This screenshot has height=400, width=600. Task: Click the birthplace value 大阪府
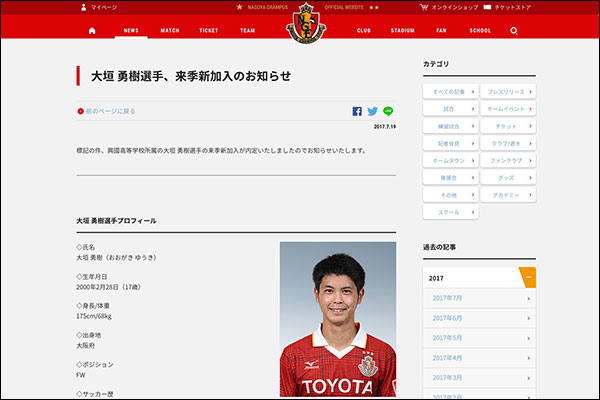85,346
